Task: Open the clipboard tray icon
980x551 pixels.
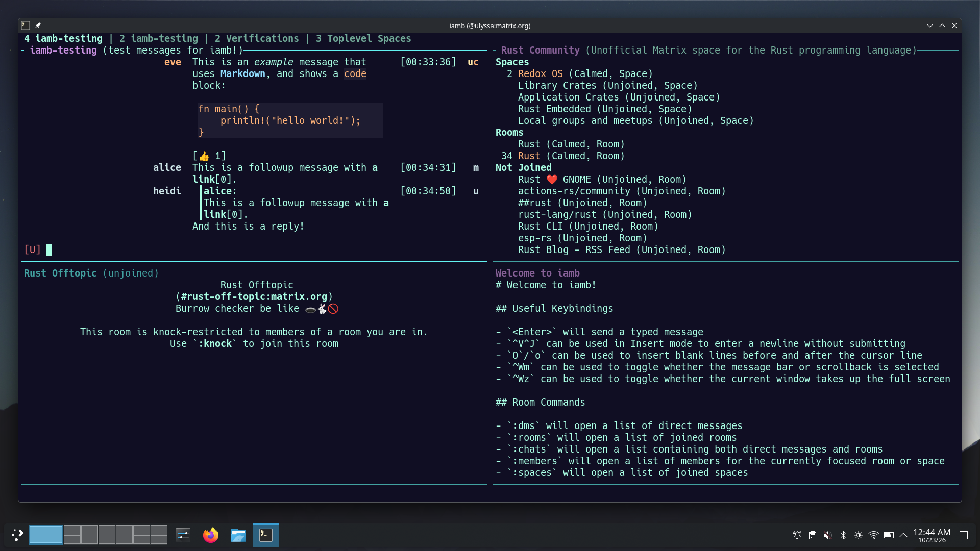Action: 812,535
